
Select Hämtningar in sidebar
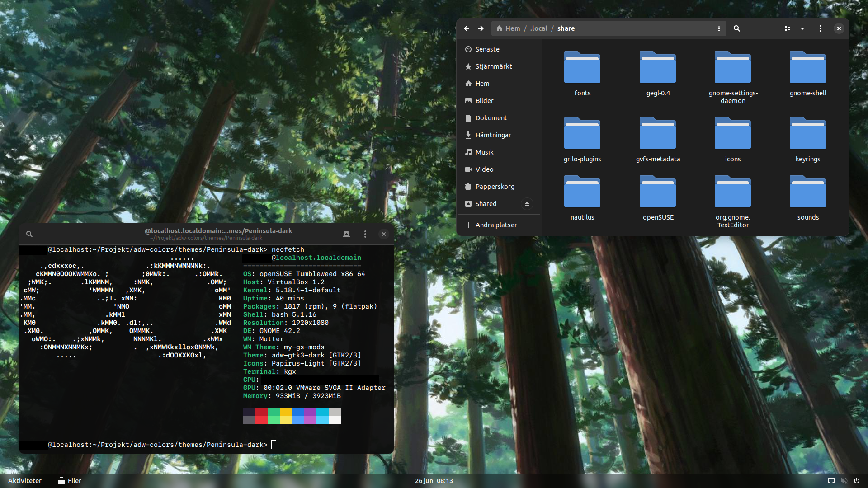point(493,135)
